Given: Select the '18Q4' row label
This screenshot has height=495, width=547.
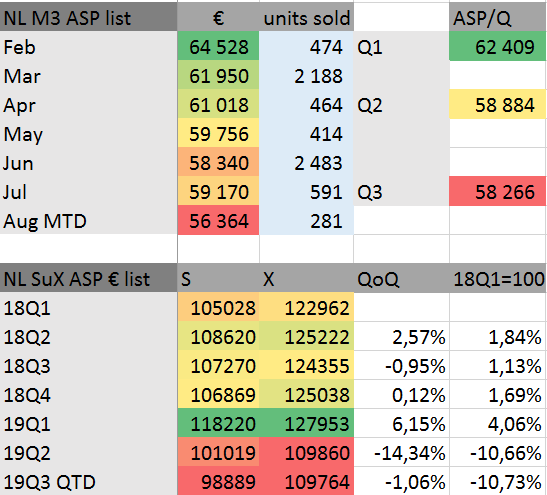Looking at the screenshot, I should click(89, 394).
